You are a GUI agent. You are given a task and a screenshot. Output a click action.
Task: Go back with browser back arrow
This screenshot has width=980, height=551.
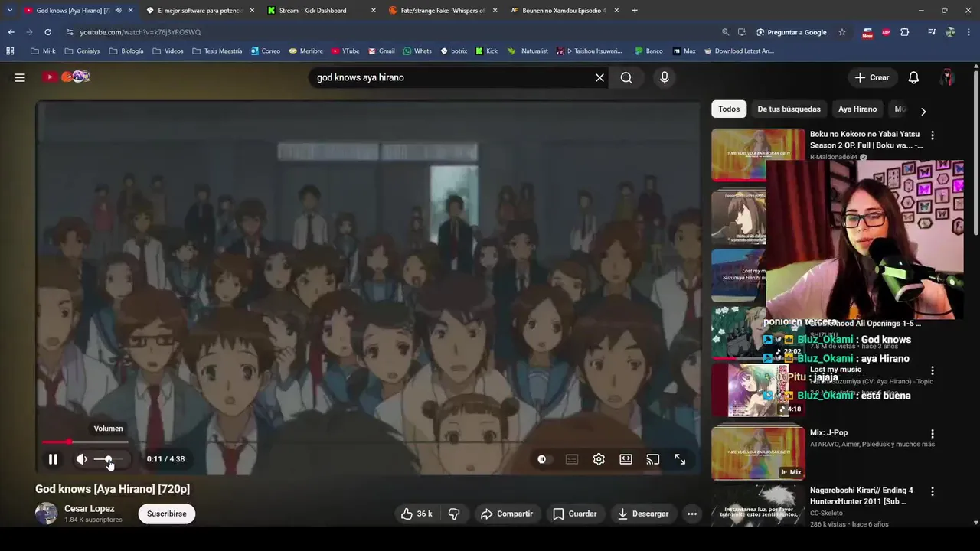tap(11, 32)
